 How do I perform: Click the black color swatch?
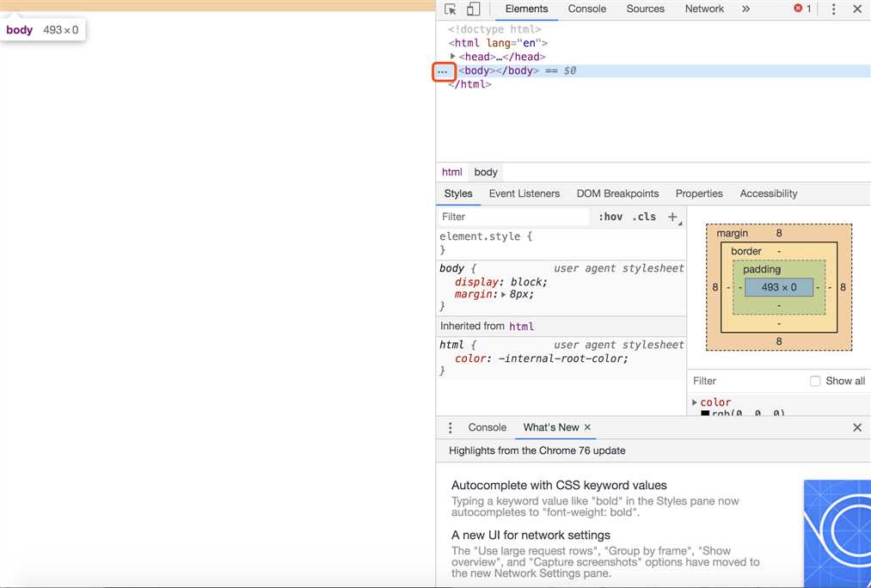click(x=705, y=413)
